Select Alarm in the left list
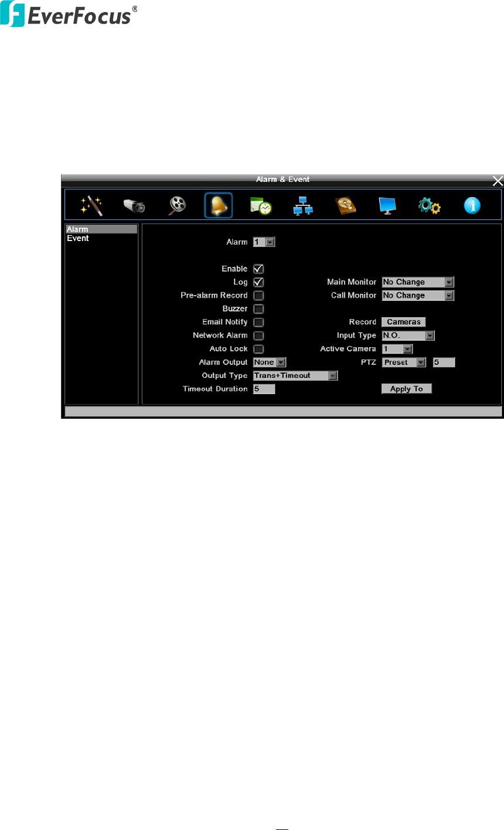 (x=101, y=229)
